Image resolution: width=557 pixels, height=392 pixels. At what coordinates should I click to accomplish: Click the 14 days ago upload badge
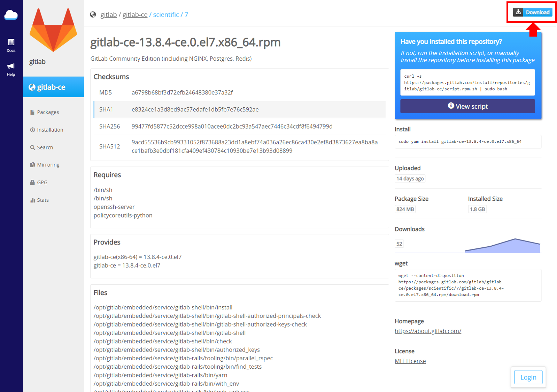click(x=410, y=179)
